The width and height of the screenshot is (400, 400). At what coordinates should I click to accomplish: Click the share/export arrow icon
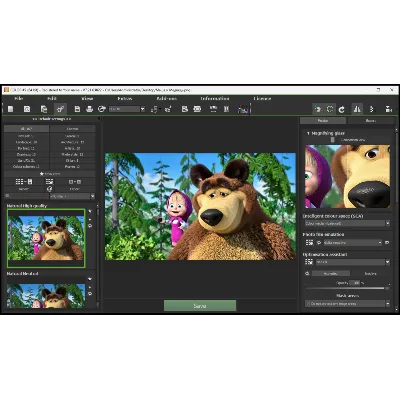pyautogui.click(x=102, y=109)
